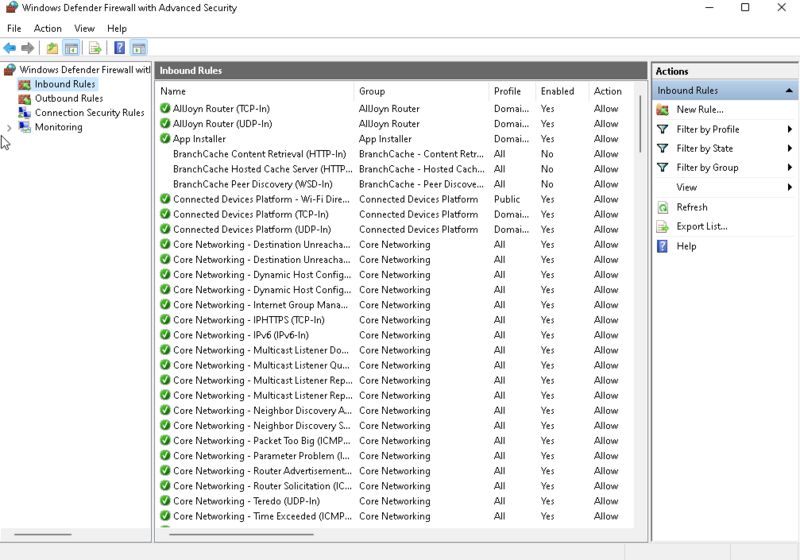Open the File menu
This screenshot has height=560, width=800.
(14, 29)
